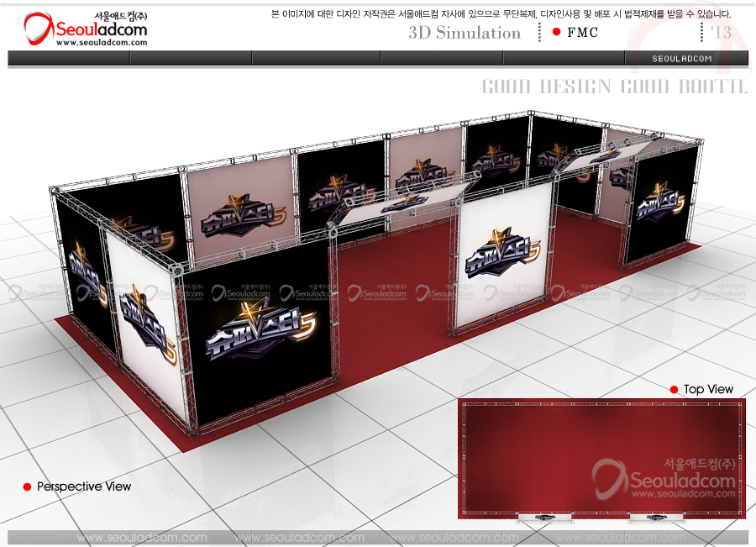Open the top view floor plan thumbnail
This screenshot has width=756, height=547.
point(600,458)
